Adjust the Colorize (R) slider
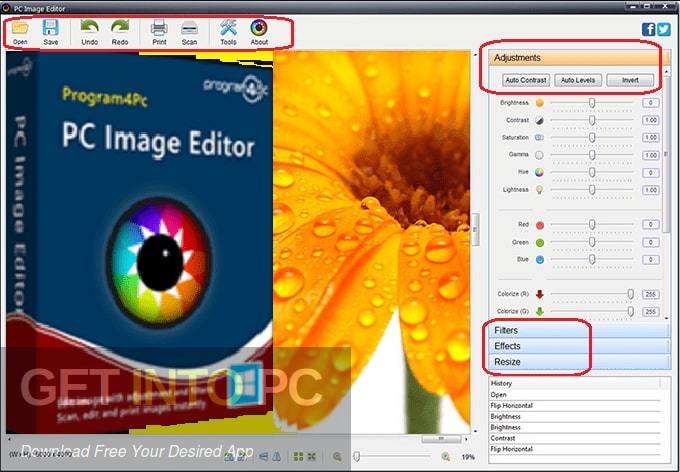680x472 pixels. (x=592, y=295)
